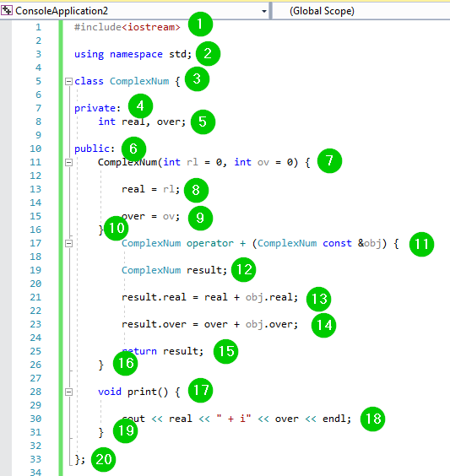Collapse the class ComplexNum block
Image resolution: width=450 pixels, height=476 pixels.
69,81
